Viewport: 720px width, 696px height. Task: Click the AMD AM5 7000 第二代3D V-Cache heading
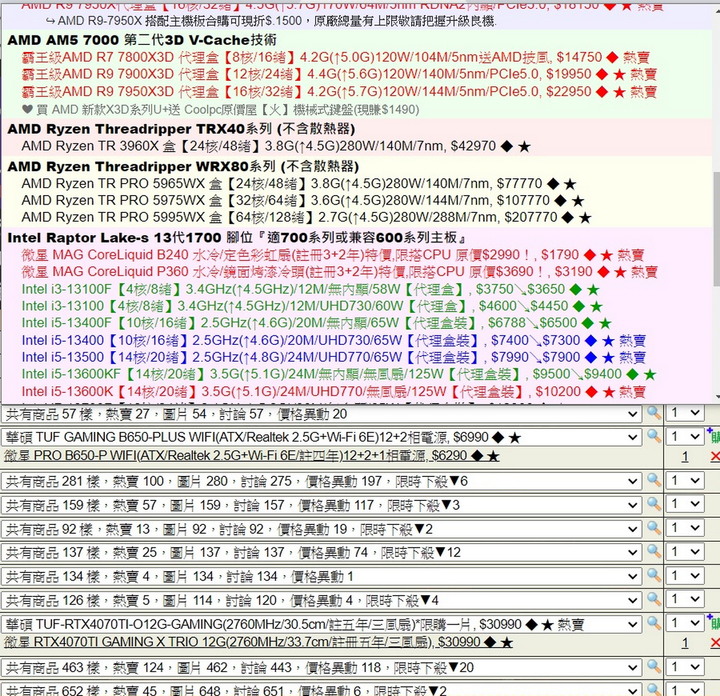click(142, 40)
